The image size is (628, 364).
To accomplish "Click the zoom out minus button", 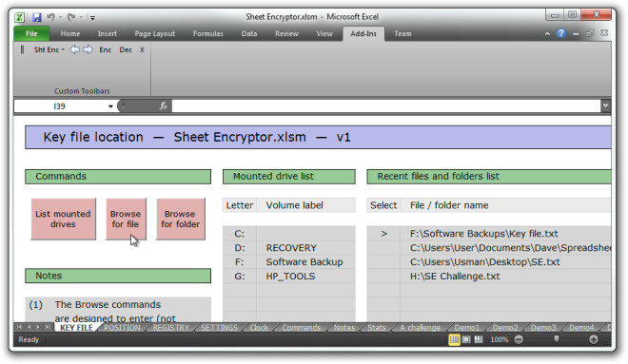I will pos(519,339).
